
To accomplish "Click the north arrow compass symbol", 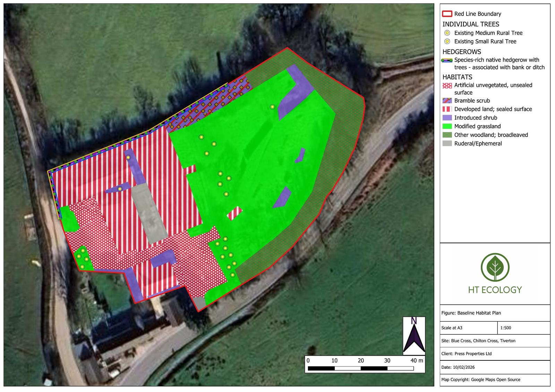I will (414, 336).
